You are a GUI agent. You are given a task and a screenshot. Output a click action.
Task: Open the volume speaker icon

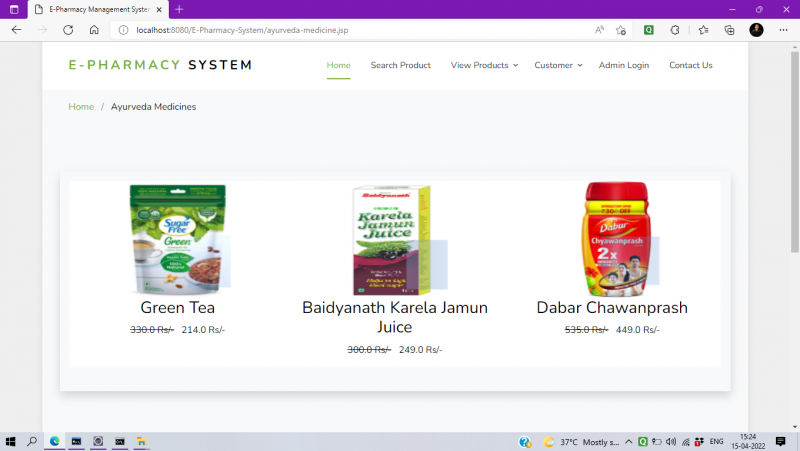click(x=671, y=442)
